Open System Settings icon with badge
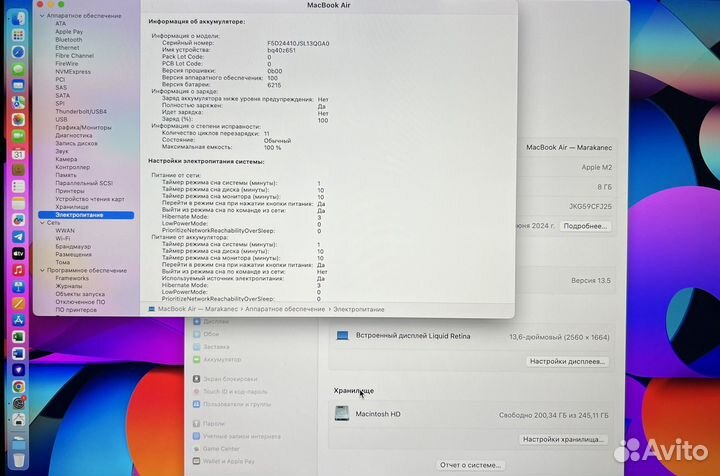720x476 pixels. point(18,403)
